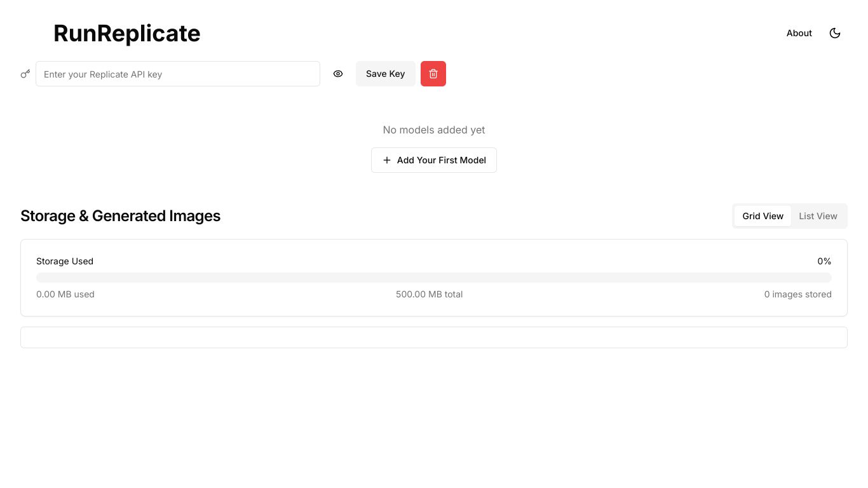Image resolution: width=868 pixels, height=488 pixels.
Task: Click the Storage Used progress bar
Action: pyautogui.click(x=434, y=278)
